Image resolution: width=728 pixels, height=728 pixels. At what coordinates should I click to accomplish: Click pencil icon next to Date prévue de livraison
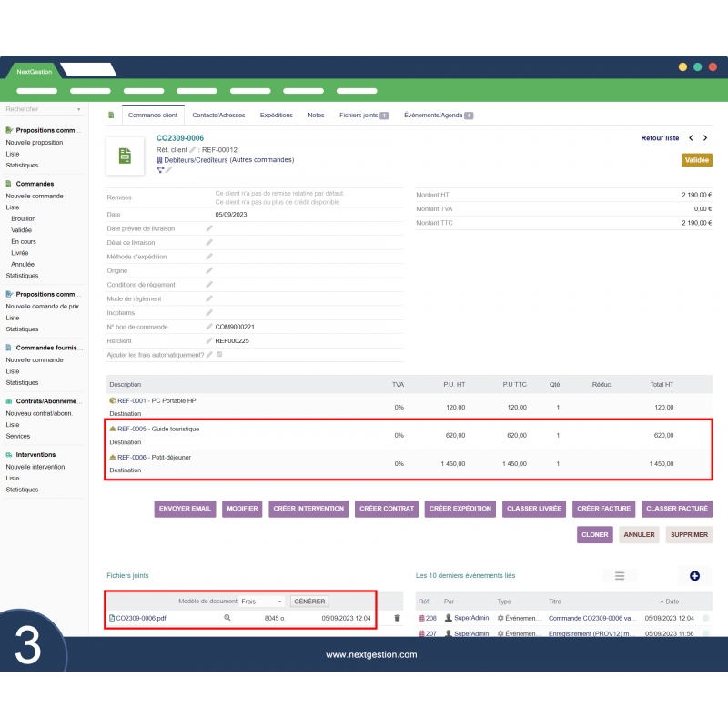209,228
